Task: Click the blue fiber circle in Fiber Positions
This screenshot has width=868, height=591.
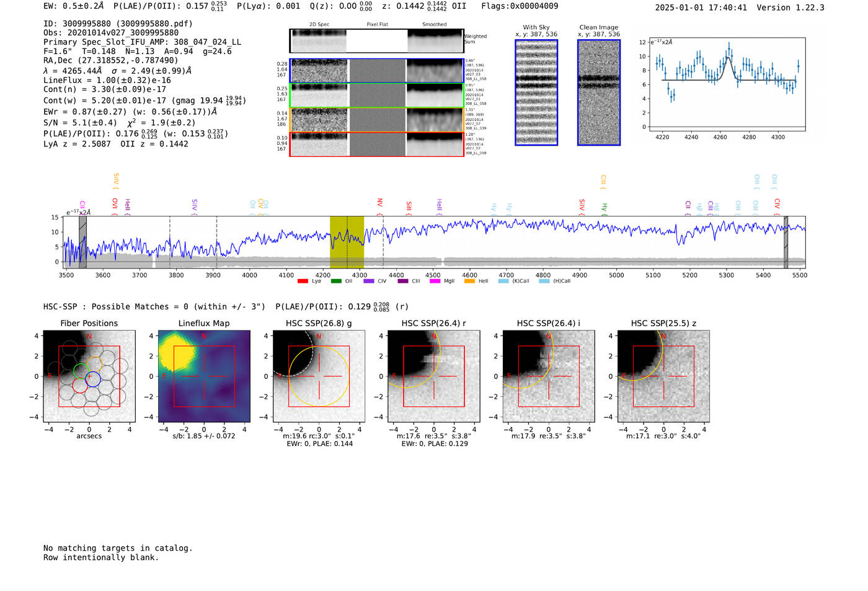Action: pyautogui.click(x=92, y=379)
